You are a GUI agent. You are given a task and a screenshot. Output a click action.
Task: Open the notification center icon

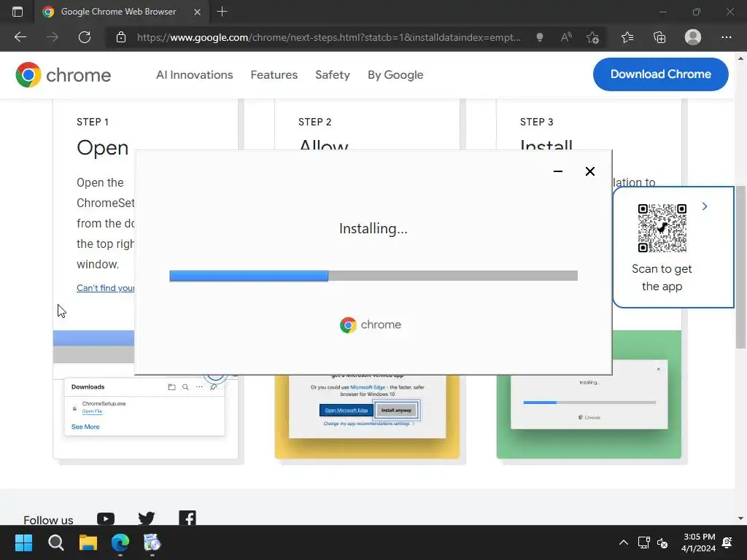coord(727,542)
